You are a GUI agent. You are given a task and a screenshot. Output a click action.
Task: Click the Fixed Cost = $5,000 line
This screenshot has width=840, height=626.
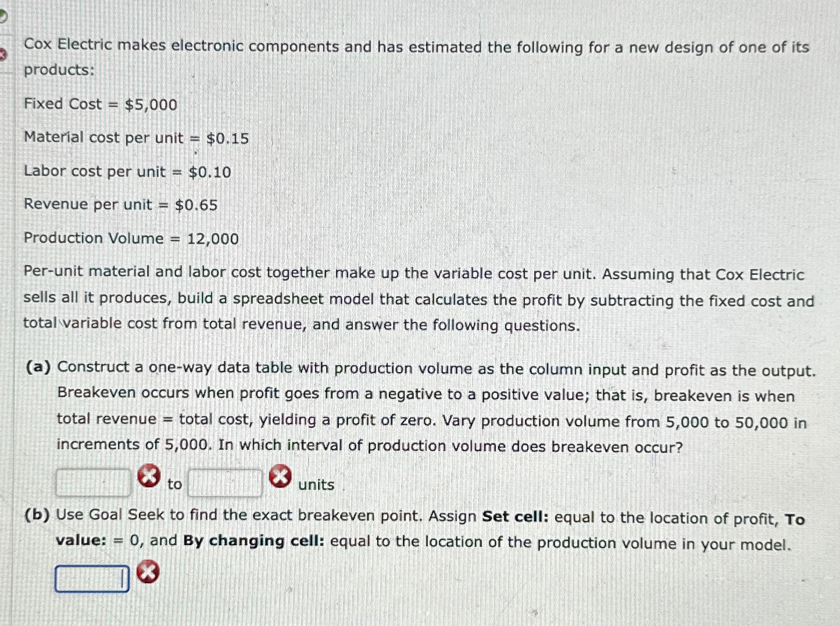[x=99, y=104]
